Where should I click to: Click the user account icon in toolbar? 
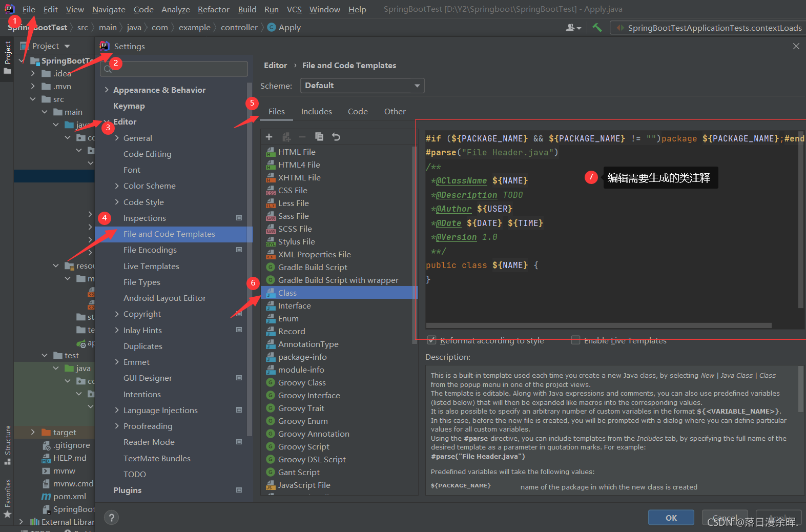573,28
